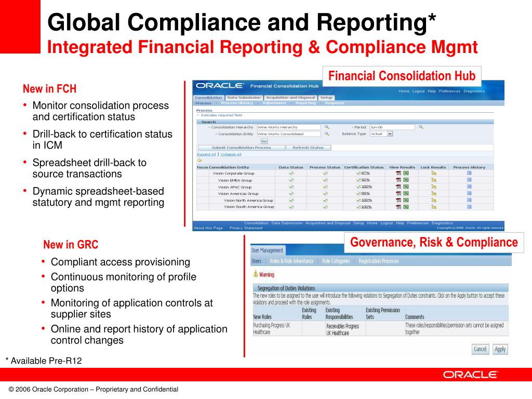532x399 pixels.
Task: Select Roles & Role Inheritance subtab
Action: (291, 261)
